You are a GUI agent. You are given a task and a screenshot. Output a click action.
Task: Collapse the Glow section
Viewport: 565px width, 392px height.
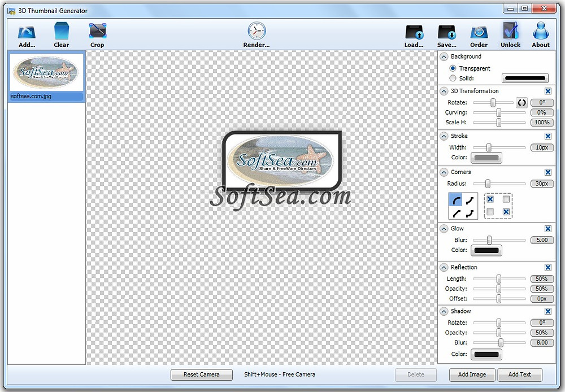coord(444,229)
